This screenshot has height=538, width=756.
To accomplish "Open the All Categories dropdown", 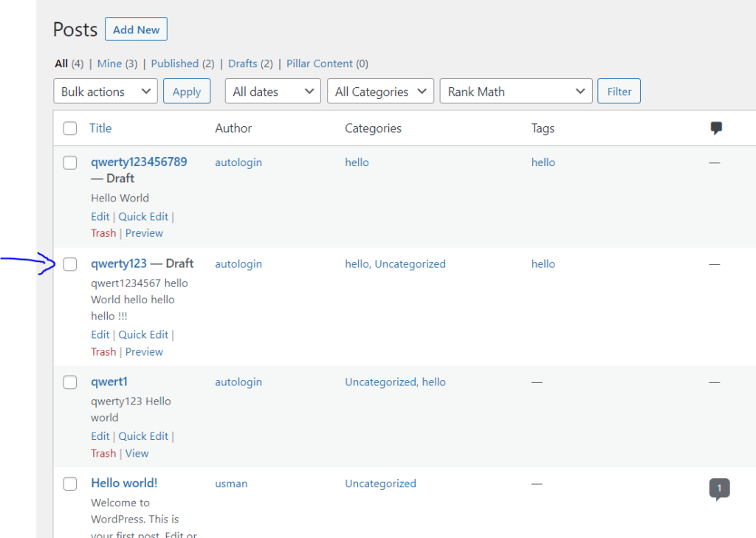I will click(x=380, y=91).
